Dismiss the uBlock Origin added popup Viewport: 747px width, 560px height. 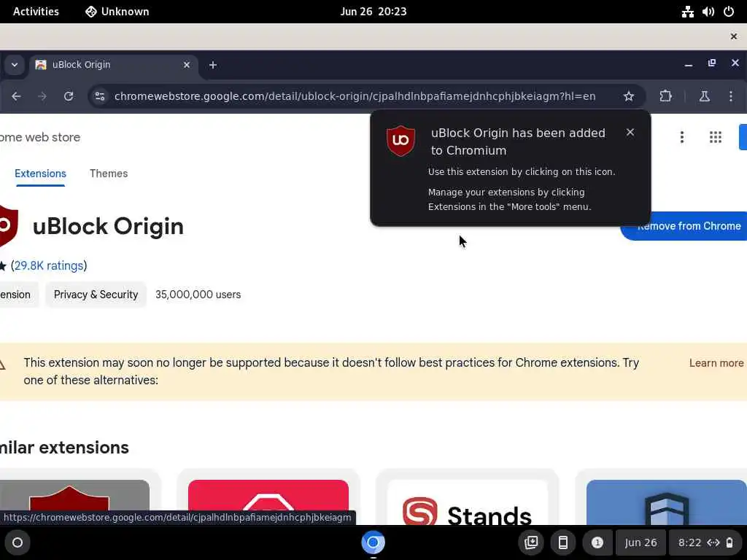630,133
